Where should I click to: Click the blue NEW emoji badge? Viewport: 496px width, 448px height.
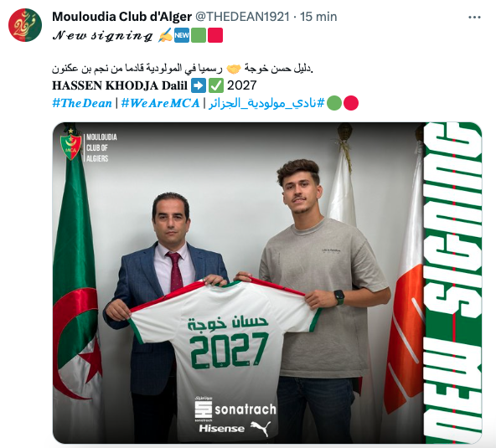point(182,35)
